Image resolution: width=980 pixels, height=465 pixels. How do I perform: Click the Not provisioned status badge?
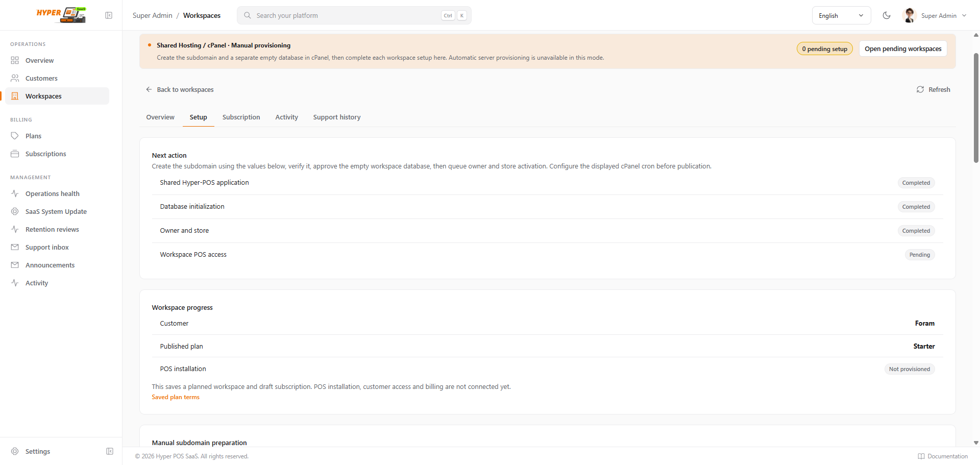point(910,369)
